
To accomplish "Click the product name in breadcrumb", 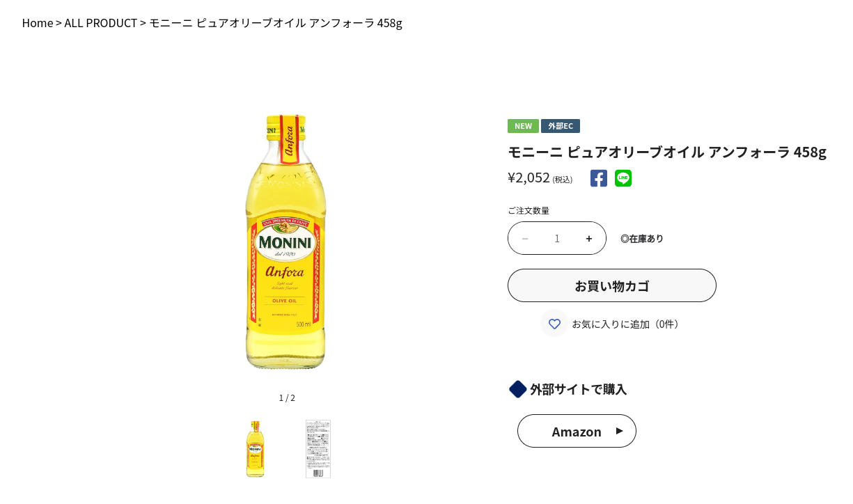I will pyautogui.click(x=276, y=23).
